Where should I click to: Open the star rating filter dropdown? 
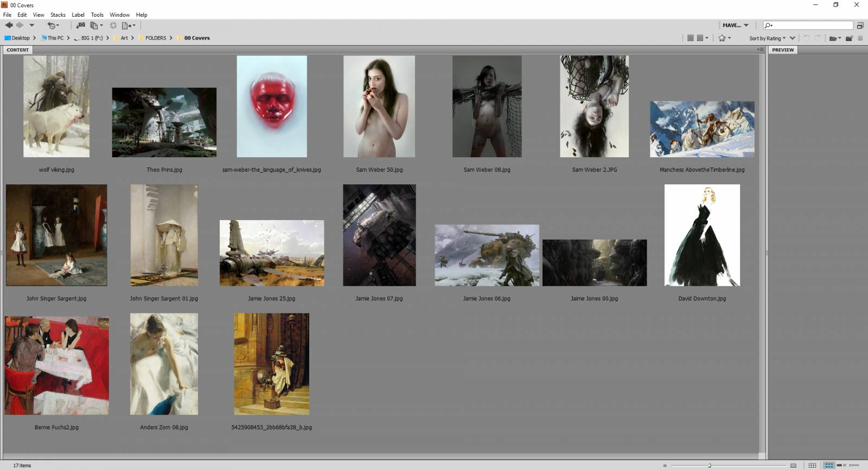[x=725, y=38]
